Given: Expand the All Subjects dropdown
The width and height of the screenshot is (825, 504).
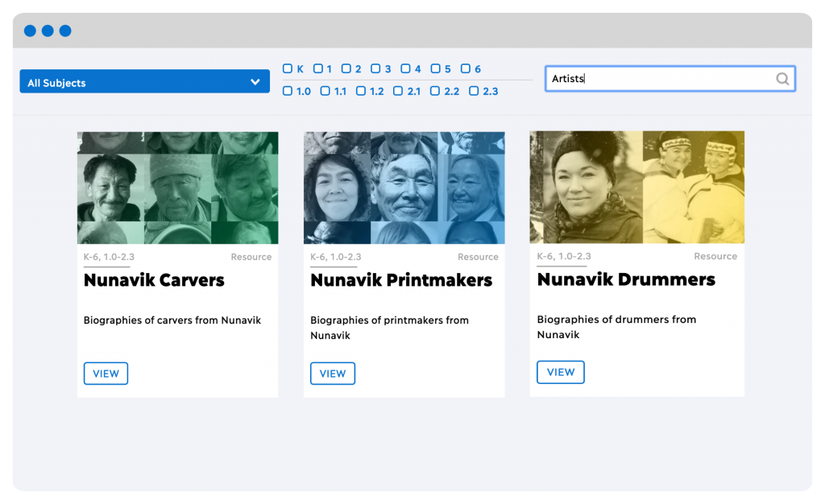Looking at the screenshot, I should [x=143, y=82].
